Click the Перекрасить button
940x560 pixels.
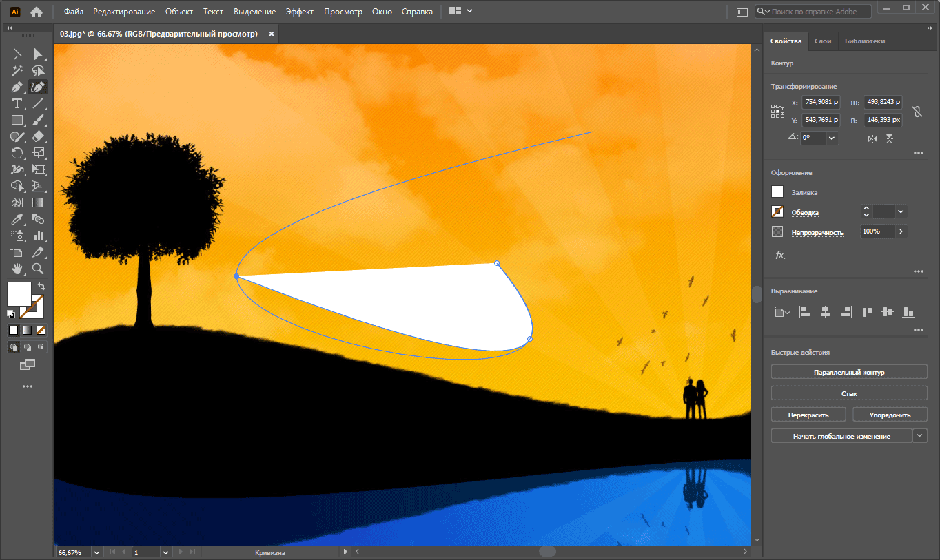pyautogui.click(x=808, y=414)
